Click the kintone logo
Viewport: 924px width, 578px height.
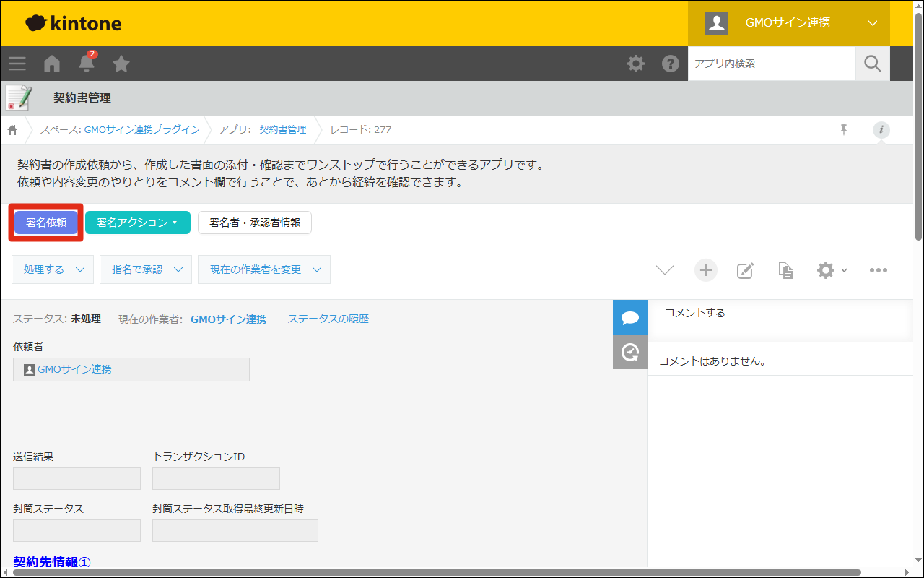[x=73, y=23]
